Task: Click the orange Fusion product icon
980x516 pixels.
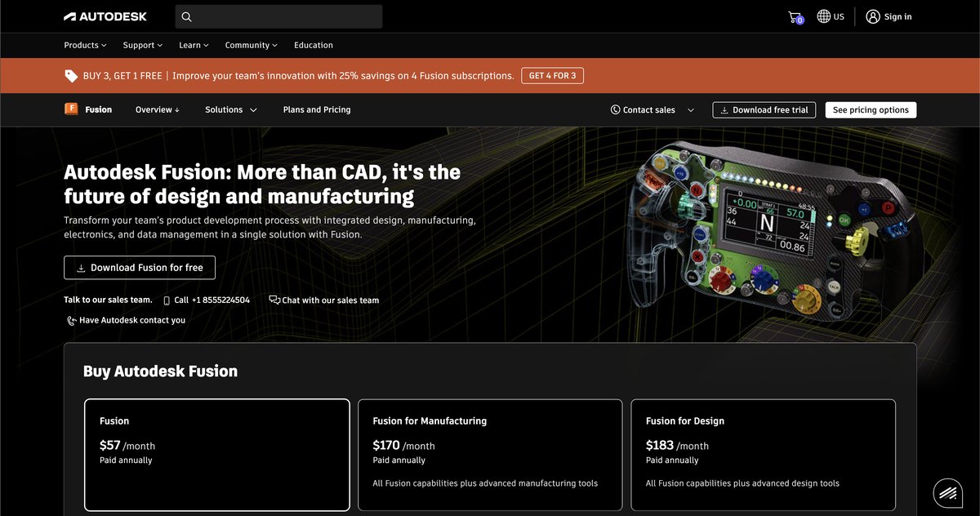Action: tap(71, 109)
